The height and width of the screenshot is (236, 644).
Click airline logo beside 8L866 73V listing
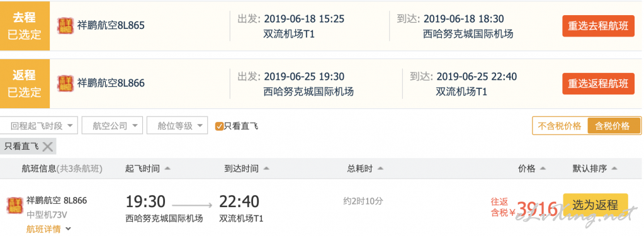pyautogui.click(x=14, y=205)
